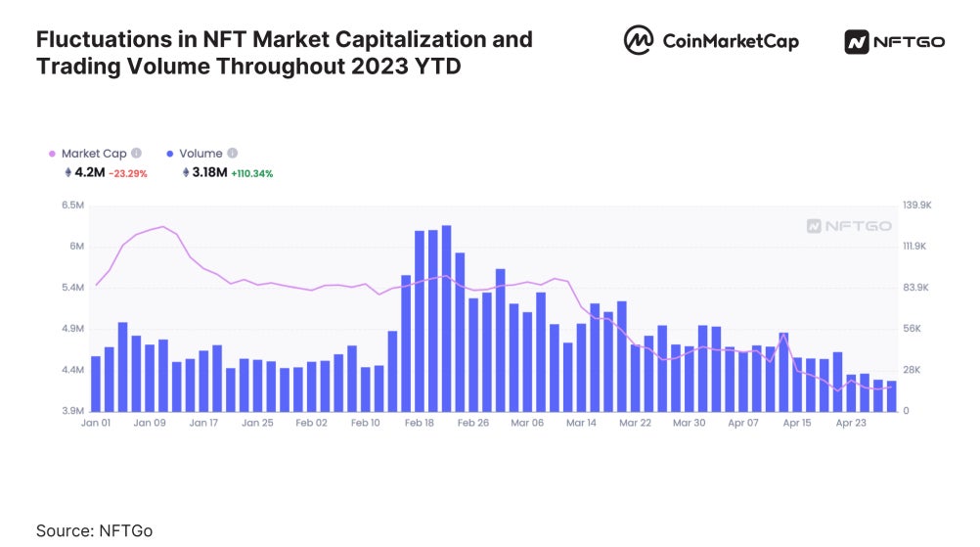
Task: Click the Apr 23 date label
Action: (x=851, y=423)
